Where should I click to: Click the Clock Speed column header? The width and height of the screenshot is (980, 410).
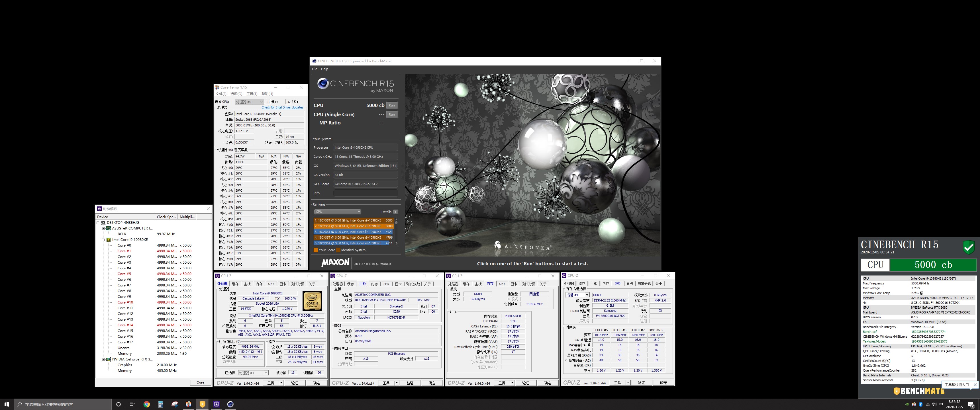point(167,217)
